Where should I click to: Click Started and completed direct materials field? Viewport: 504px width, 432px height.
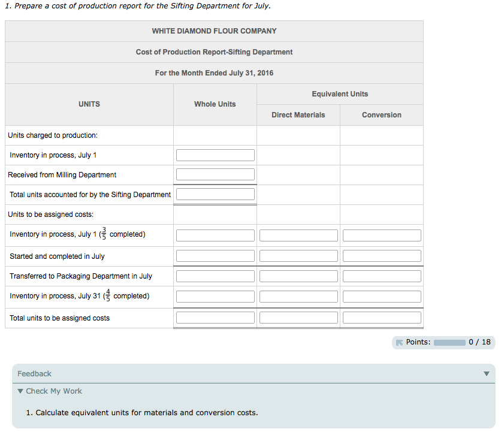coord(298,256)
